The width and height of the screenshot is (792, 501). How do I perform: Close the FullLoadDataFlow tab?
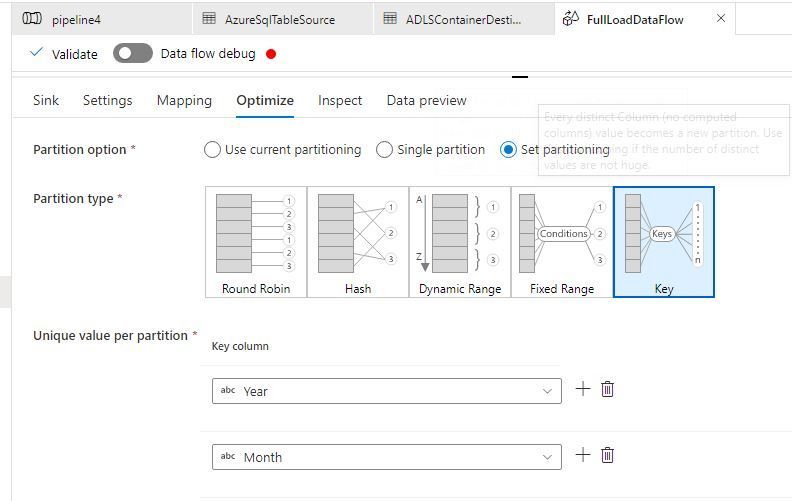pyautogui.click(x=721, y=18)
